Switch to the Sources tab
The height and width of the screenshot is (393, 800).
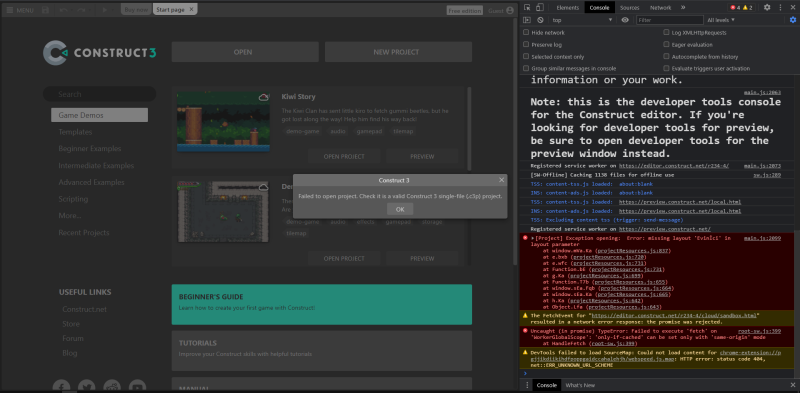tap(630, 8)
